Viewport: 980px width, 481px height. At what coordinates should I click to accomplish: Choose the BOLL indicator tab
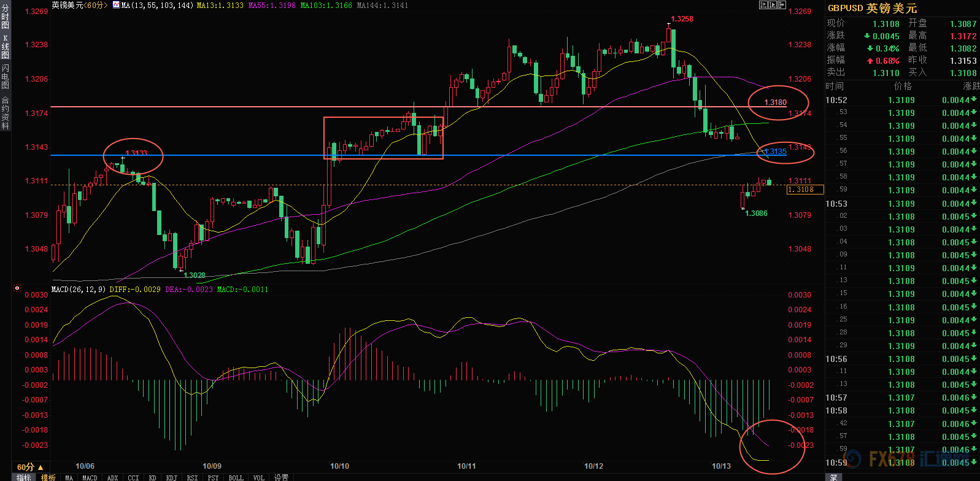click(236, 477)
